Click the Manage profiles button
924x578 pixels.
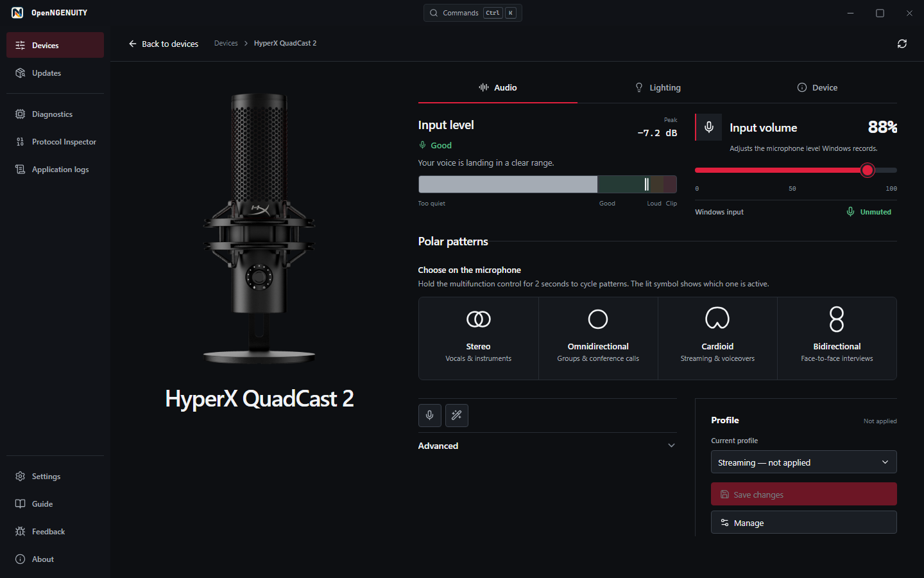pos(804,523)
